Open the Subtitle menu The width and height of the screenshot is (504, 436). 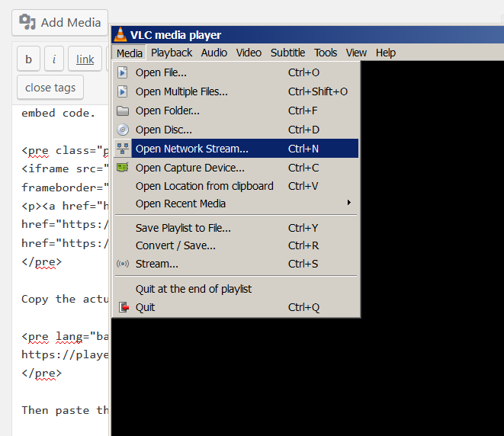(287, 53)
